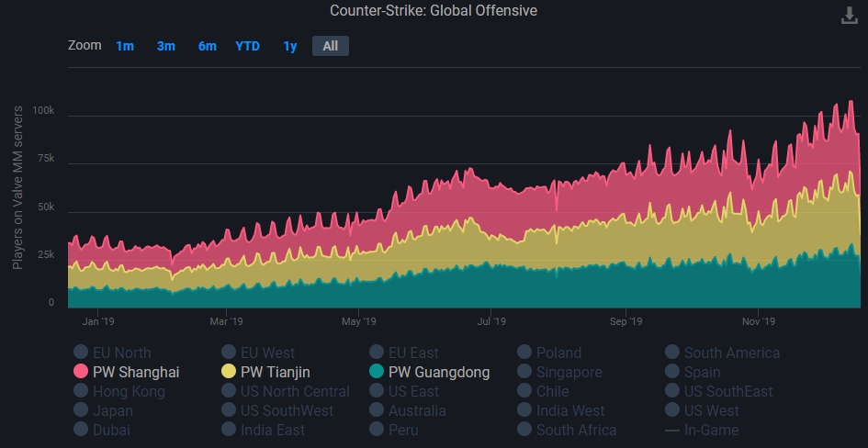The image size is (868, 448).
Task: Click the Jan '19 axis label
Action: [98, 321]
